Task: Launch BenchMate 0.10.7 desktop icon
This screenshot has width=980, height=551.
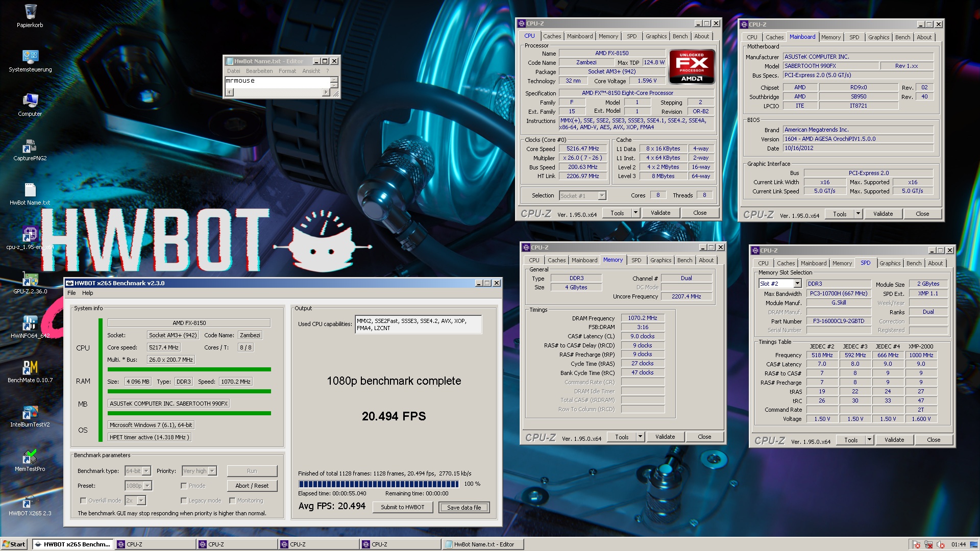Action: point(30,367)
